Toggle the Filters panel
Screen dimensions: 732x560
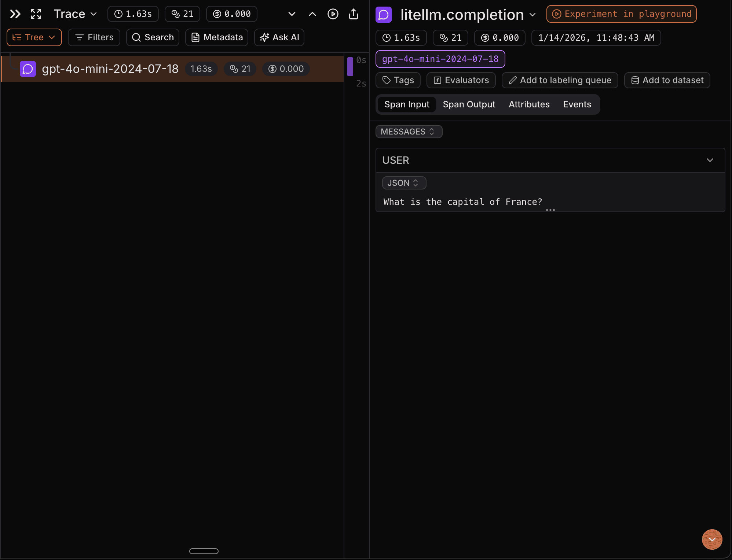tap(94, 37)
